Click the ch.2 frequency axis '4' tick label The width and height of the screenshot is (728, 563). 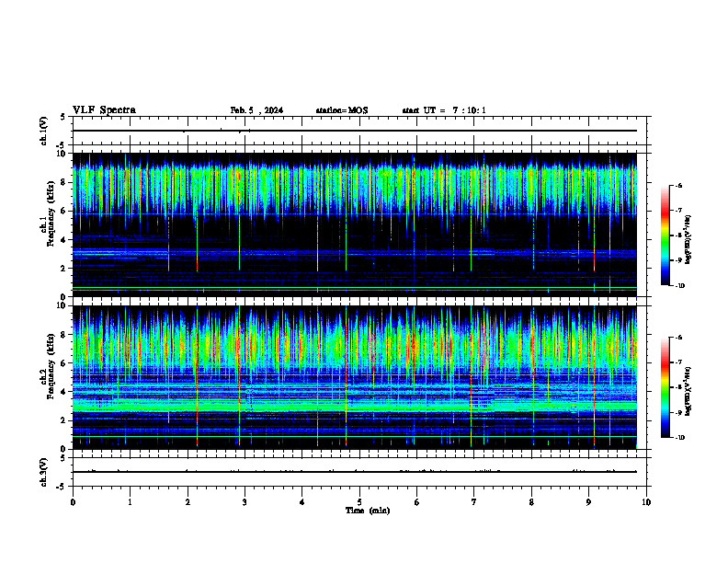[63, 392]
